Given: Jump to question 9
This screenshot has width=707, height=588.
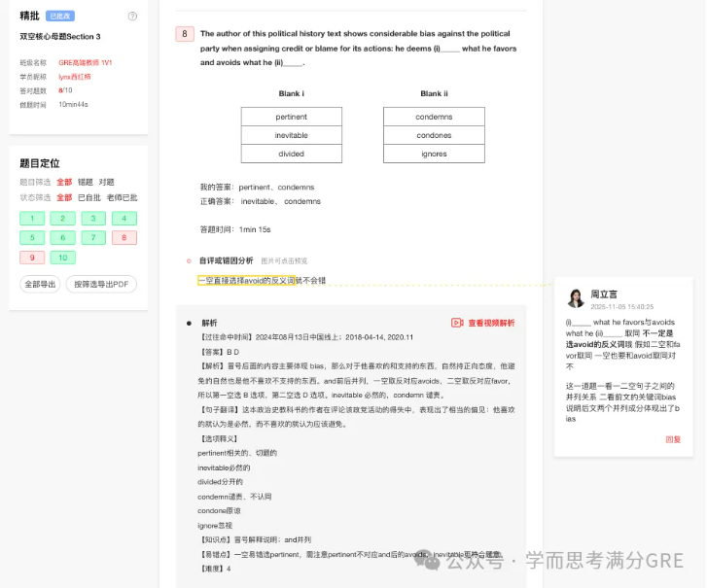Looking at the screenshot, I should (32, 258).
